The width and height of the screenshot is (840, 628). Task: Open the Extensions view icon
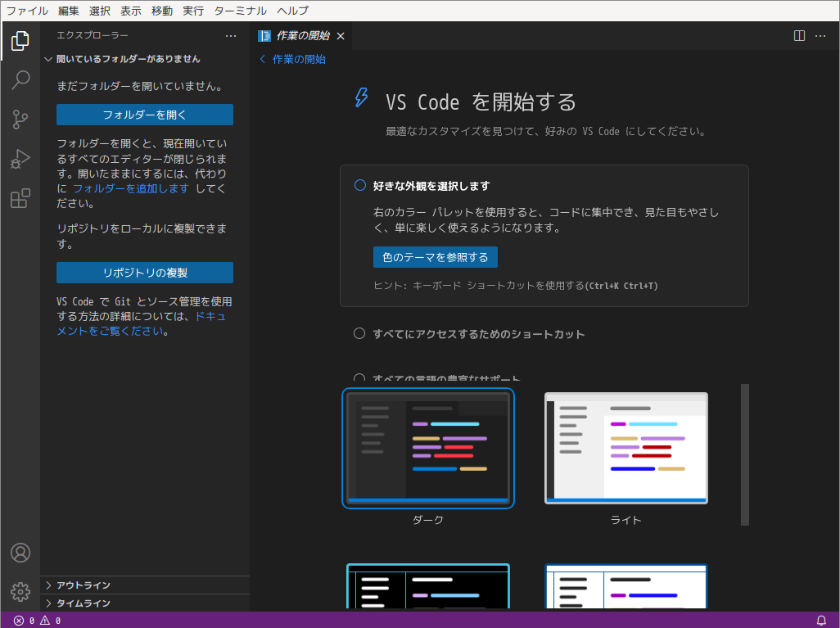pos(20,198)
